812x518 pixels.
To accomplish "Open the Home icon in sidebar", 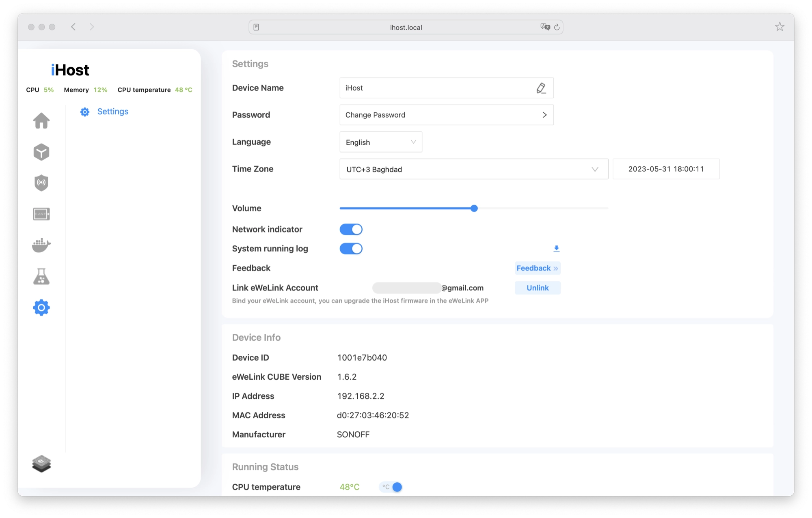I will tap(41, 121).
